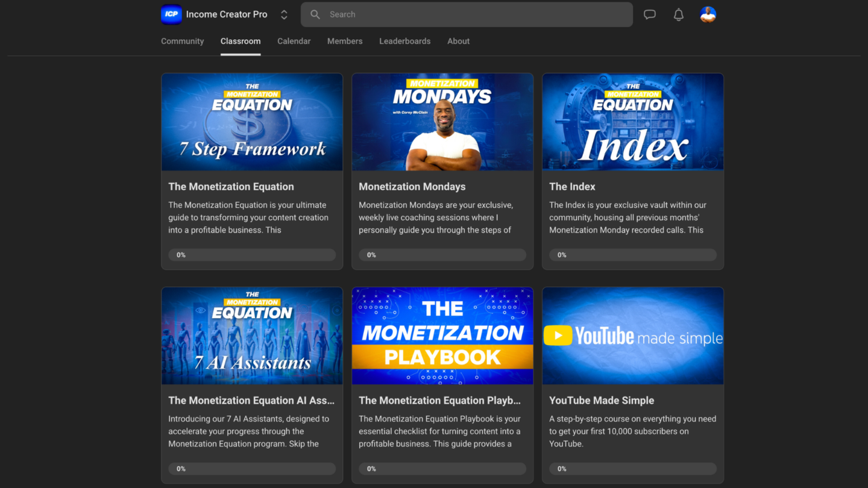Open the community switcher dropdown
This screenshot has width=868, height=488.
pos(283,14)
